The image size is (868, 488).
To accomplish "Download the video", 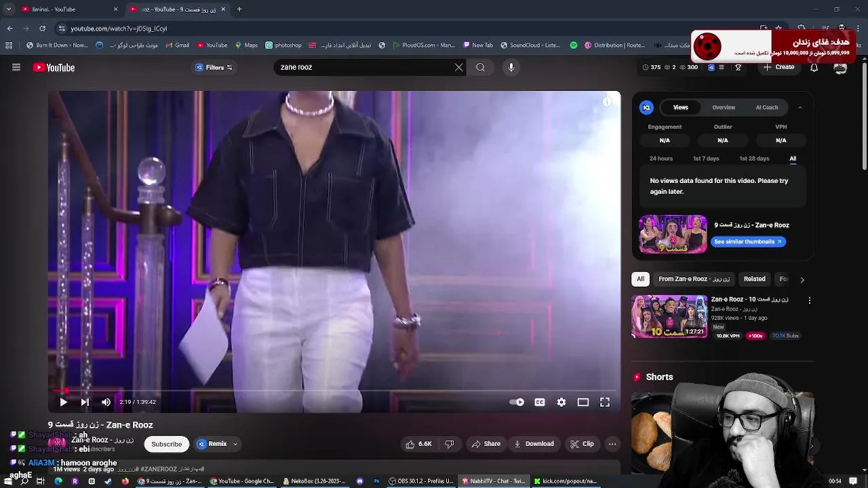I will click(x=534, y=444).
